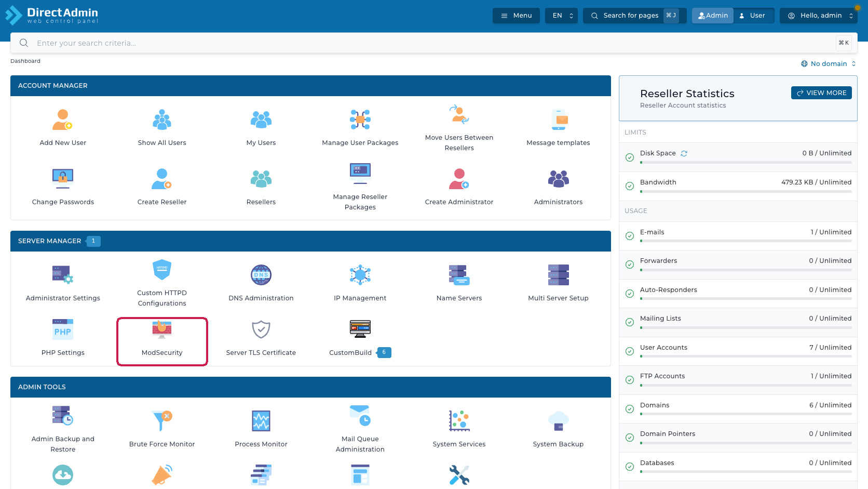The image size is (868, 489).
Task: Open the Menu button
Action: point(516,16)
